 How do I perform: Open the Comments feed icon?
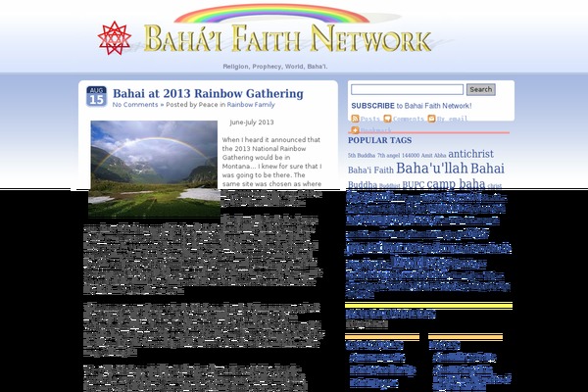coord(387,119)
